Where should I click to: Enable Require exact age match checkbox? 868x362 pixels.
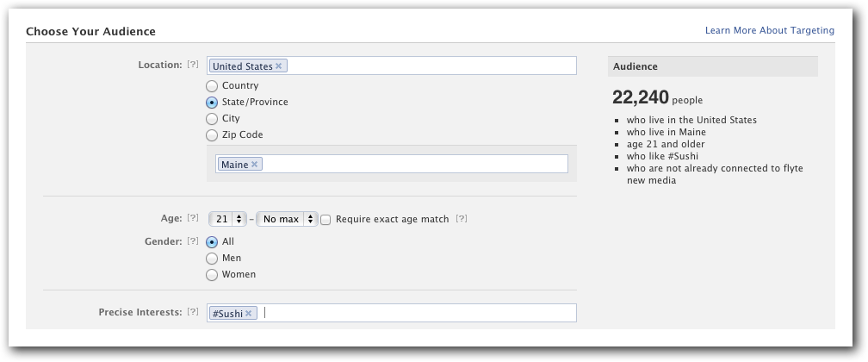[x=325, y=220]
